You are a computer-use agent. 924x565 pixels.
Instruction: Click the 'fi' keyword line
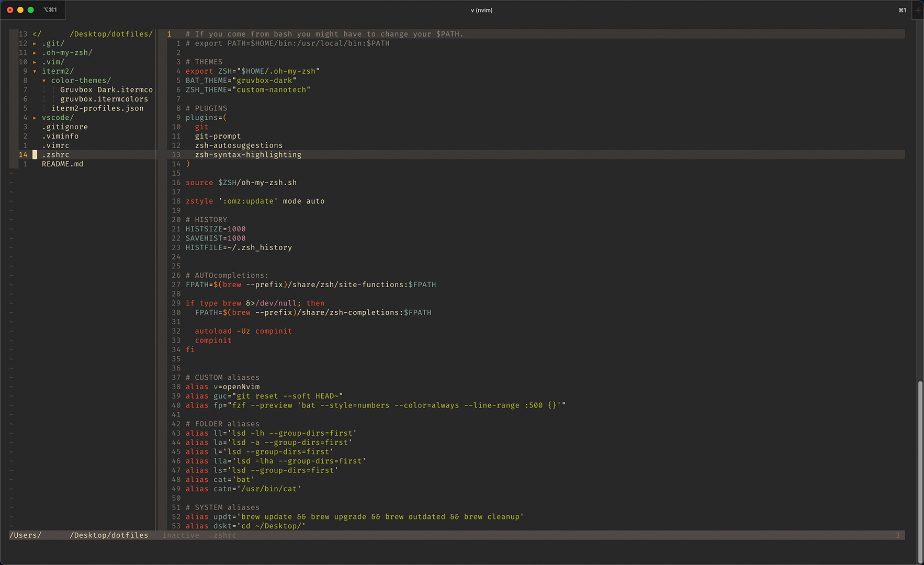[x=190, y=349]
